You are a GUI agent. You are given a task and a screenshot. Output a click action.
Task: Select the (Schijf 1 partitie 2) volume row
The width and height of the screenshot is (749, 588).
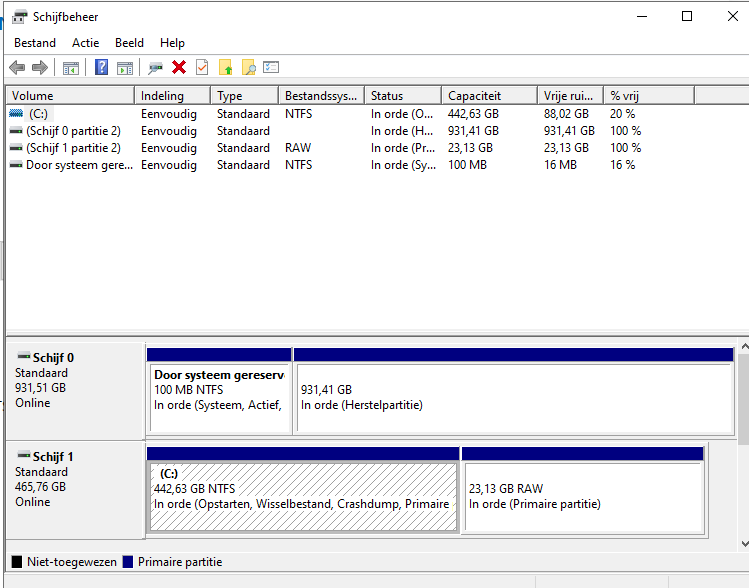pos(352,148)
